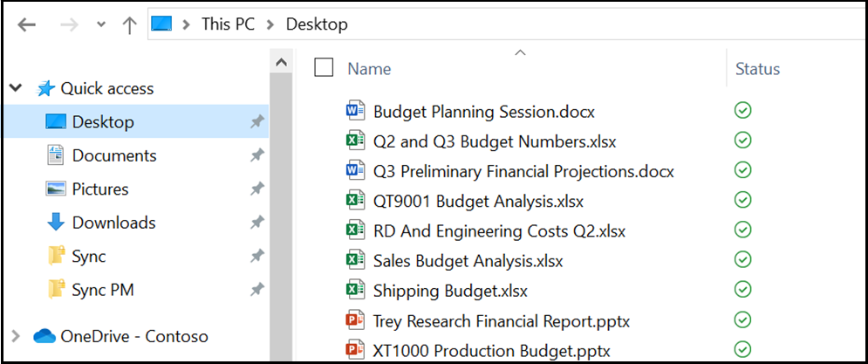This screenshot has width=868, height=364.
Task: Expand the OneDrive - Contoso tree node
Action: [16, 336]
